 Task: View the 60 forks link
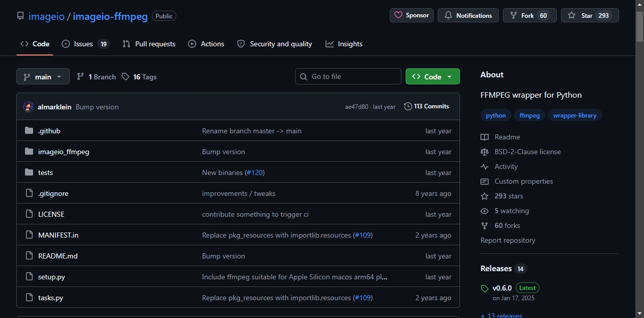pos(500,225)
